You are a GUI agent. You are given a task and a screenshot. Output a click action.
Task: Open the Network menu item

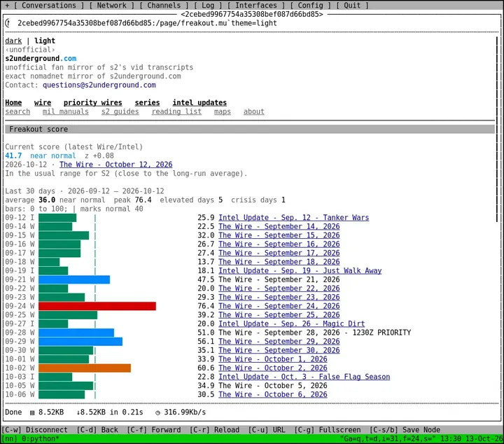111,5
